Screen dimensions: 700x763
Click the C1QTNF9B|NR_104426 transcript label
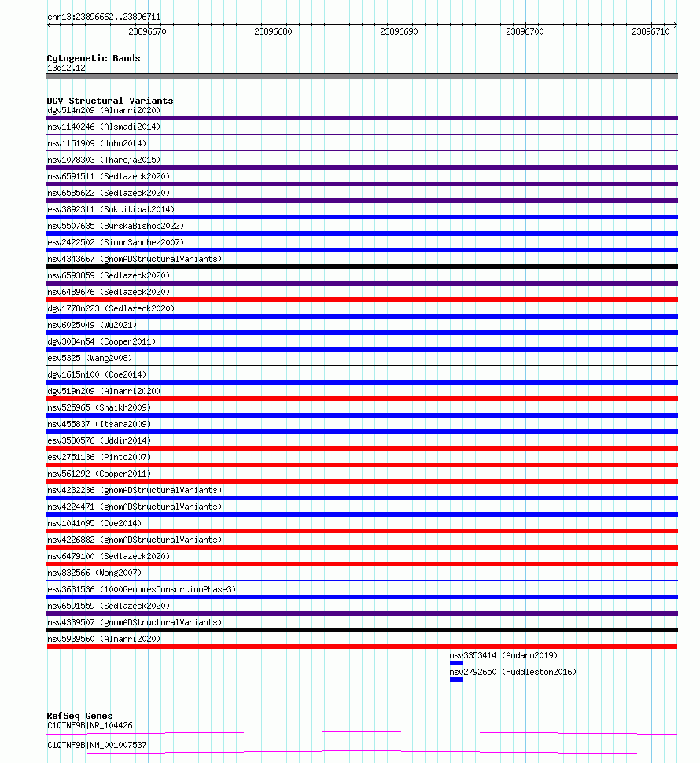point(90,727)
